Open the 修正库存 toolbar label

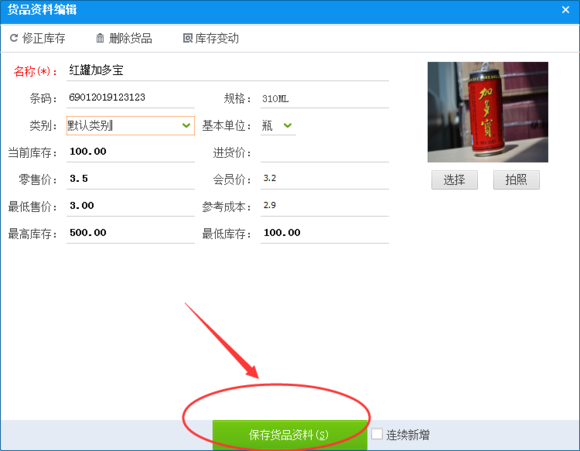44,38
